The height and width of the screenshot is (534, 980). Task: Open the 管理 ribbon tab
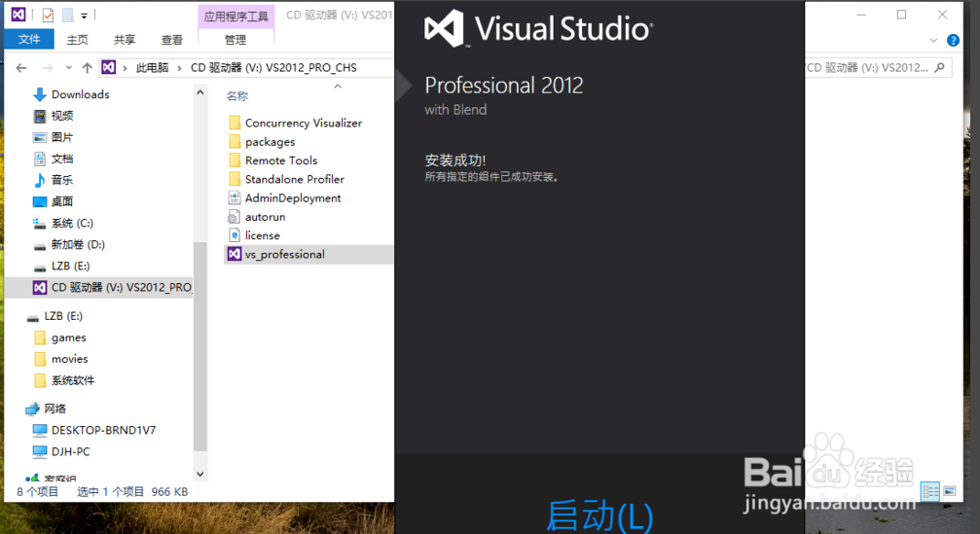236,39
